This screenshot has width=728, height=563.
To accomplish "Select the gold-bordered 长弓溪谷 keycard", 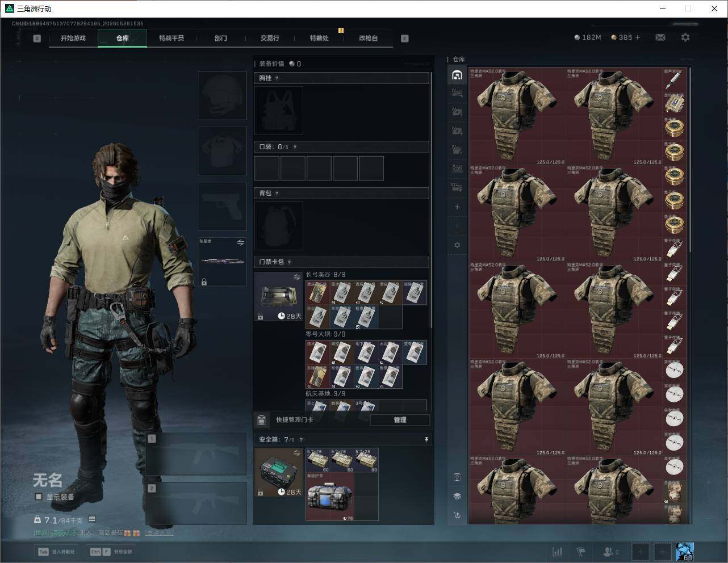I will tap(317, 293).
